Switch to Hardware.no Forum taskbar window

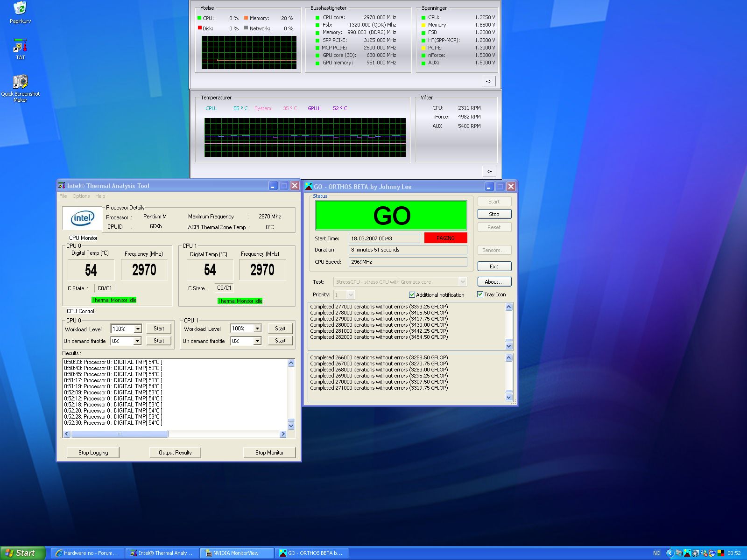tap(87, 553)
